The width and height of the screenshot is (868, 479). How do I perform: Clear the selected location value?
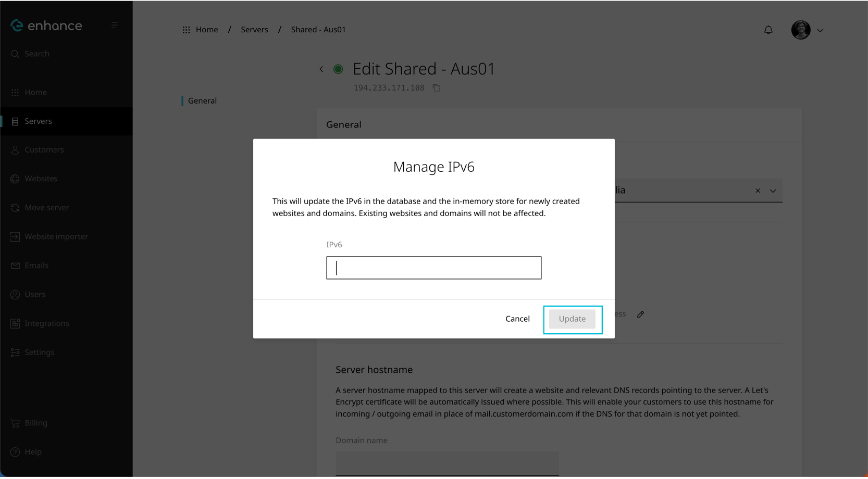(758, 191)
